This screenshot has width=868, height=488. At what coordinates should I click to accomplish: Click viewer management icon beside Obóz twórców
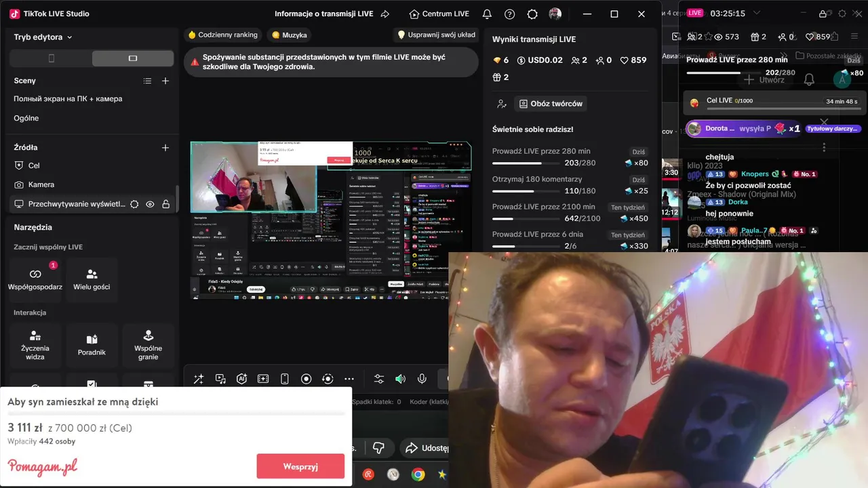502,104
